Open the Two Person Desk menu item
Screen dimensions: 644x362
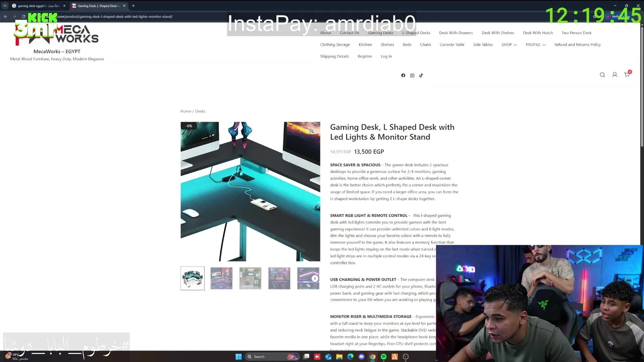[x=577, y=33]
